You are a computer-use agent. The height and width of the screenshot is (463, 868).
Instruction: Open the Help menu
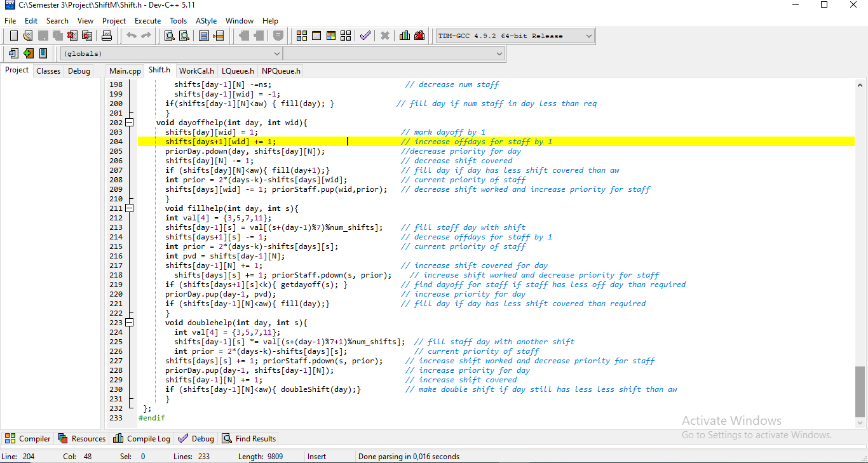pos(271,21)
